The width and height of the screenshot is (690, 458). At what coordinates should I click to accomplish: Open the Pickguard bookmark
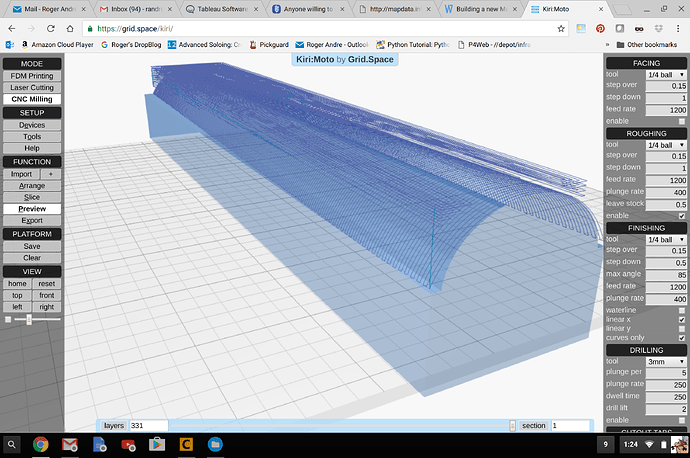(269, 44)
